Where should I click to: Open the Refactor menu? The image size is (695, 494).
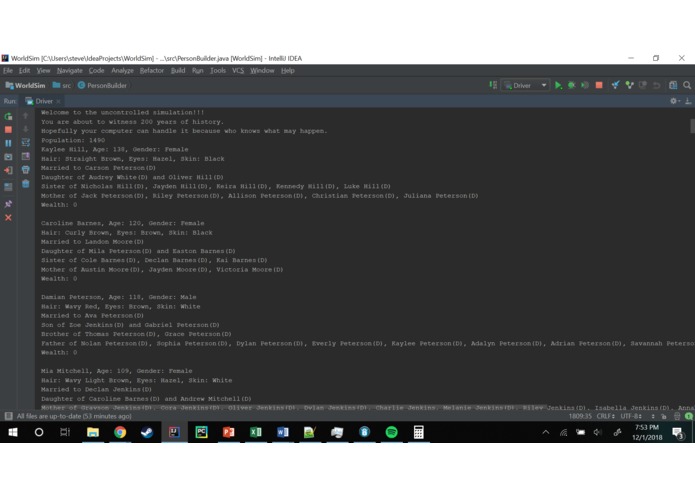[x=152, y=70]
